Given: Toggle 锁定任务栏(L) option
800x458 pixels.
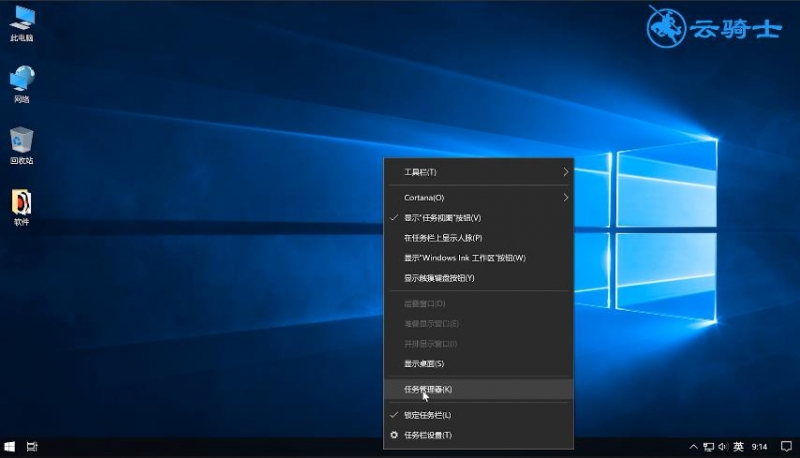Looking at the screenshot, I should (479, 415).
